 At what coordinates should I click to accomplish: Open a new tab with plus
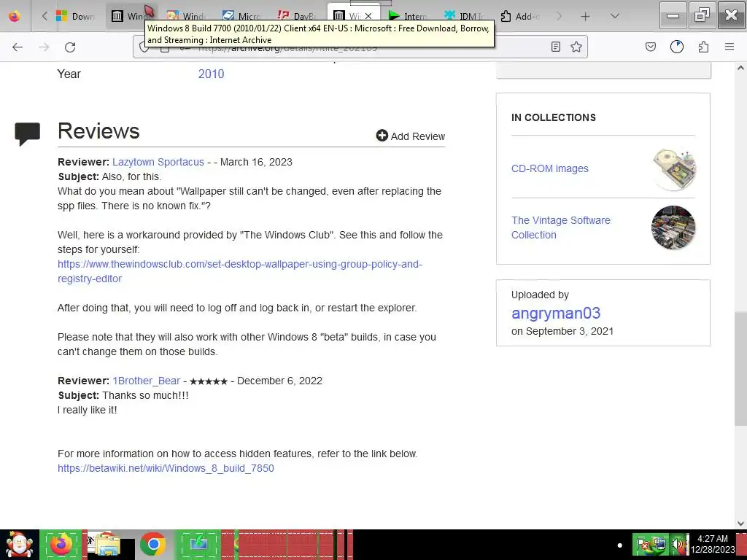[586, 16]
